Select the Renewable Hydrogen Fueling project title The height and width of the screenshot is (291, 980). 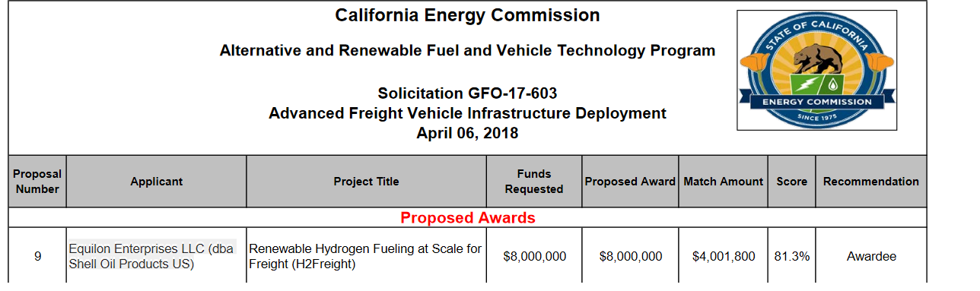point(366,257)
